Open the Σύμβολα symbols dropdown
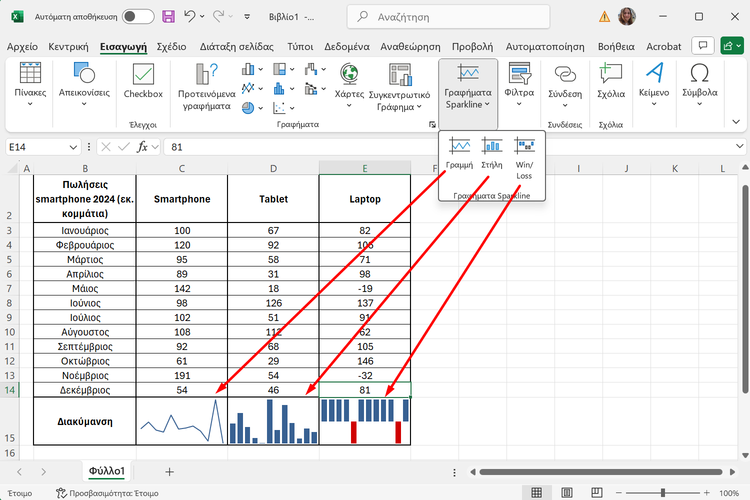The image size is (750, 500). 699,85
